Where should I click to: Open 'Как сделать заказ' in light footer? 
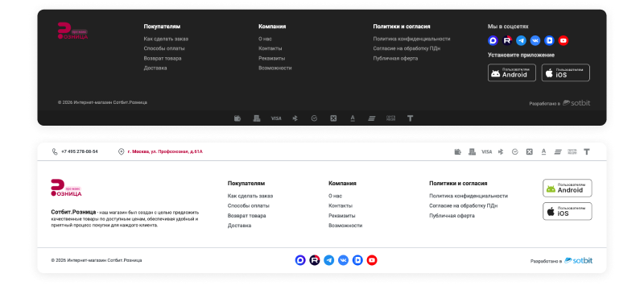250,196
